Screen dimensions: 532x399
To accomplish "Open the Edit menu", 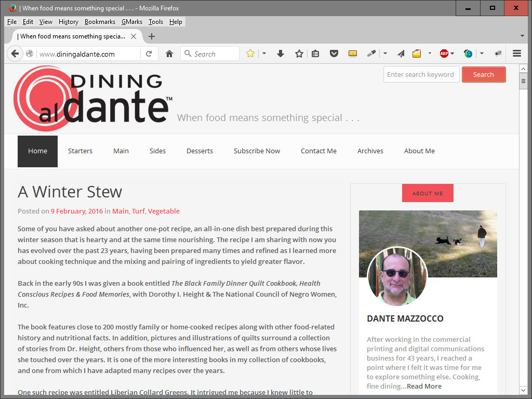I will click(x=28, y=22).
